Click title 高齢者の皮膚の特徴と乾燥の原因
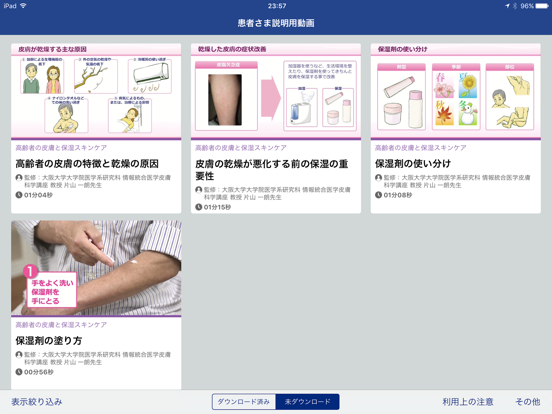 87,164
